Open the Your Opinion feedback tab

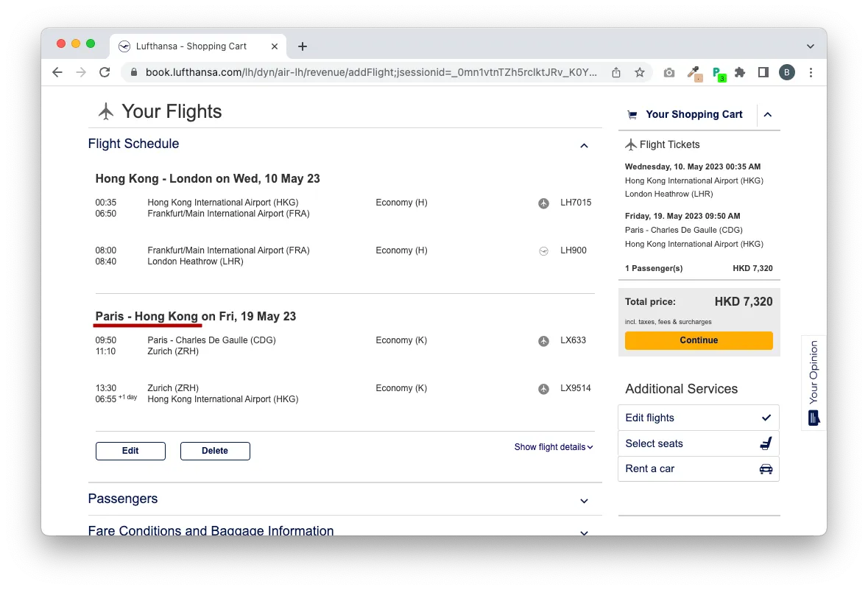(x=814, y=382)
